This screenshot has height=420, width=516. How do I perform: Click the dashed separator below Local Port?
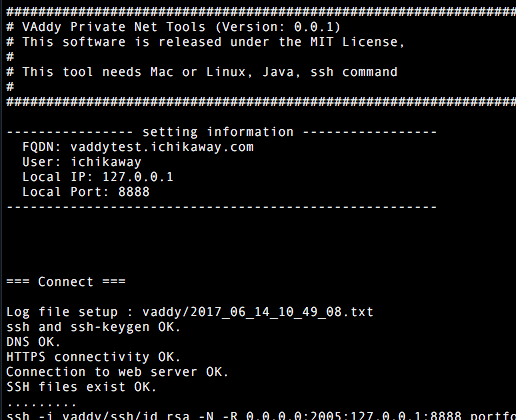(x=222, y=207)
